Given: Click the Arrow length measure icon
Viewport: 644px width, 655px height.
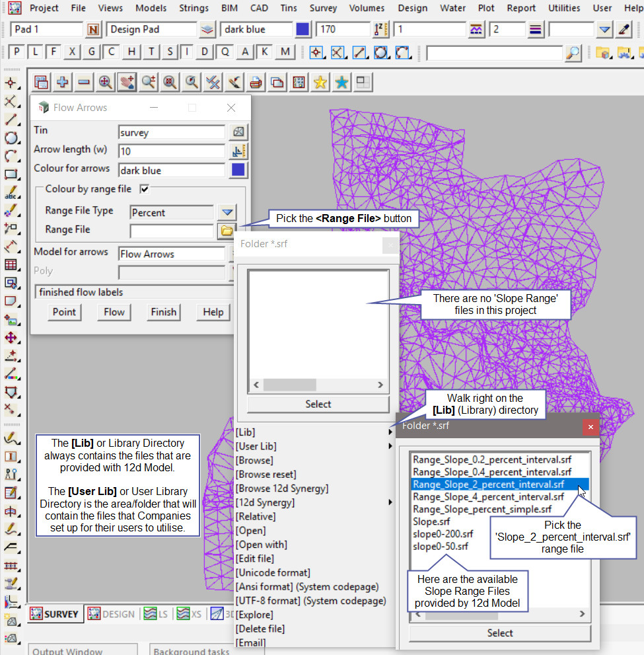Looking at the screenshot, I should (x=238, y=151).
